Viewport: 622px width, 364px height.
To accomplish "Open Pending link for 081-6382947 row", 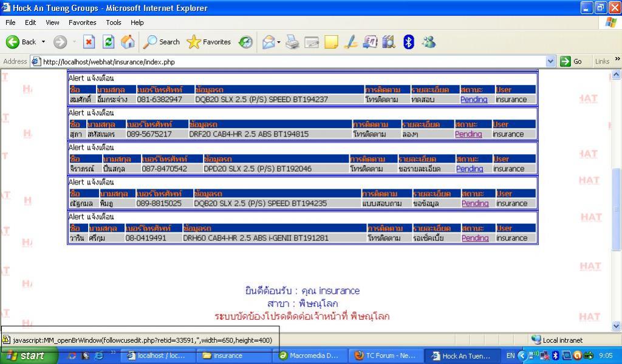I will click(x=474, y=99).
